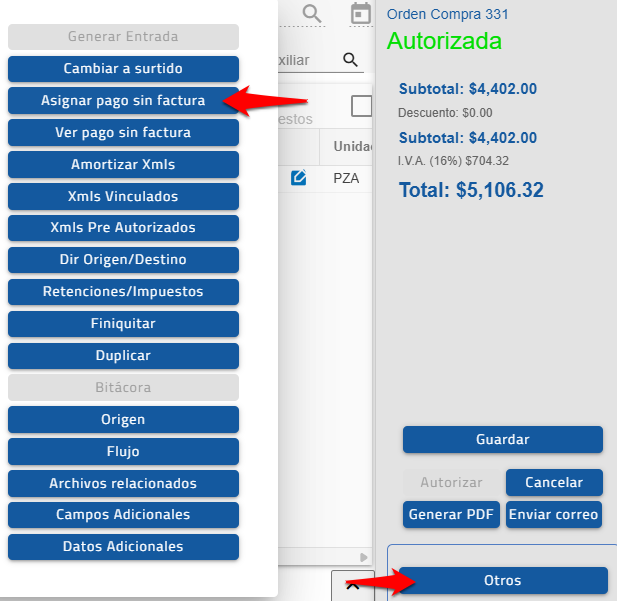The height and width of the screenshot is (601, 617).
Task: Duplicate the order with Duplicar
Action: coord(123,356)
